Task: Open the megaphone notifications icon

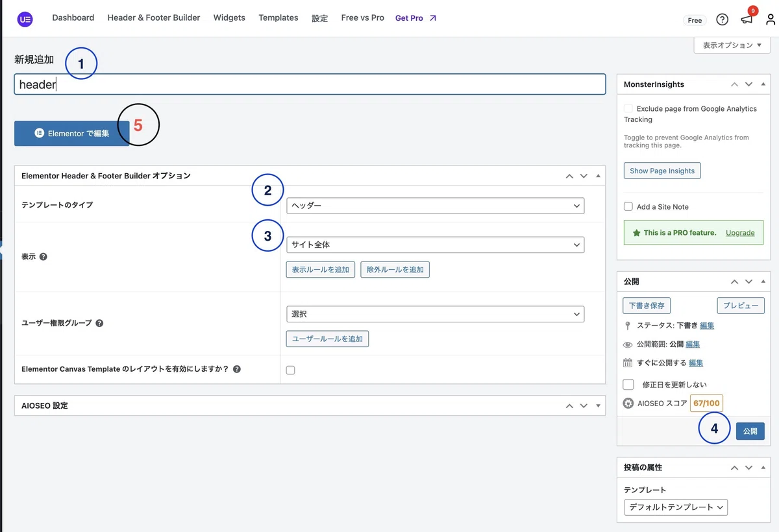Action: [747, 19]
